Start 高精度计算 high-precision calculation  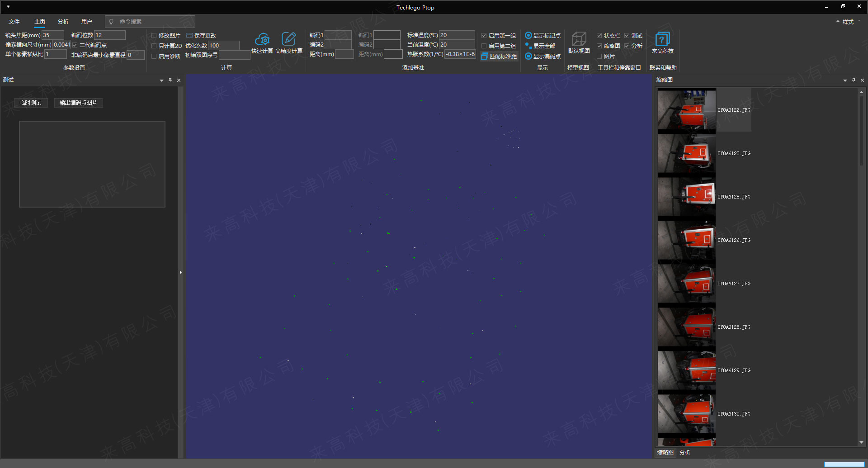(288, 40)
